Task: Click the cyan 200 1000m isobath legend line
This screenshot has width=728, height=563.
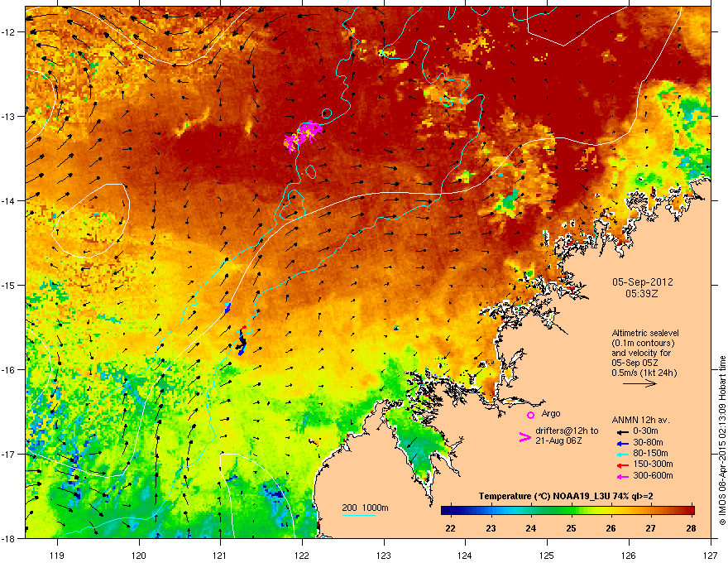Action: 359,515
